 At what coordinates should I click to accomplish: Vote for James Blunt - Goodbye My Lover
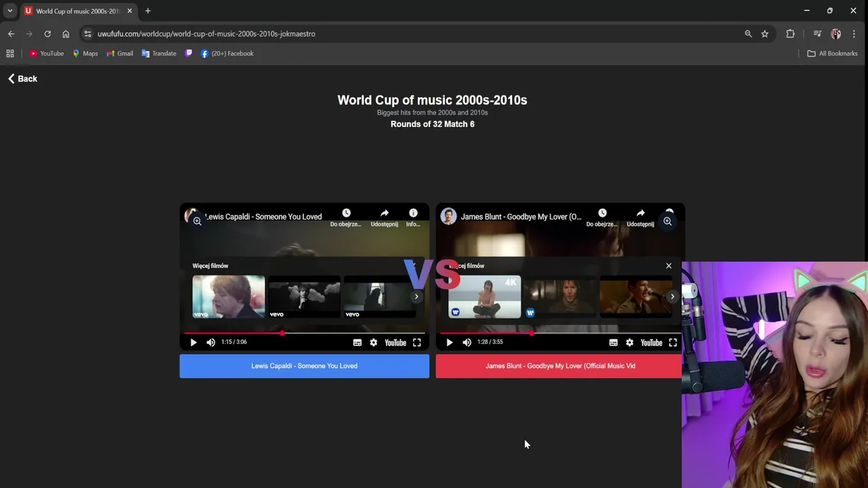pyautogui.click(x=559, y=366)
